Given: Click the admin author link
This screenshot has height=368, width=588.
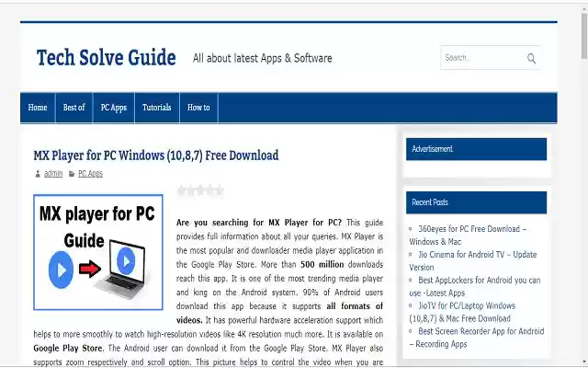Looking at the screenshot, I should point(53,174).
